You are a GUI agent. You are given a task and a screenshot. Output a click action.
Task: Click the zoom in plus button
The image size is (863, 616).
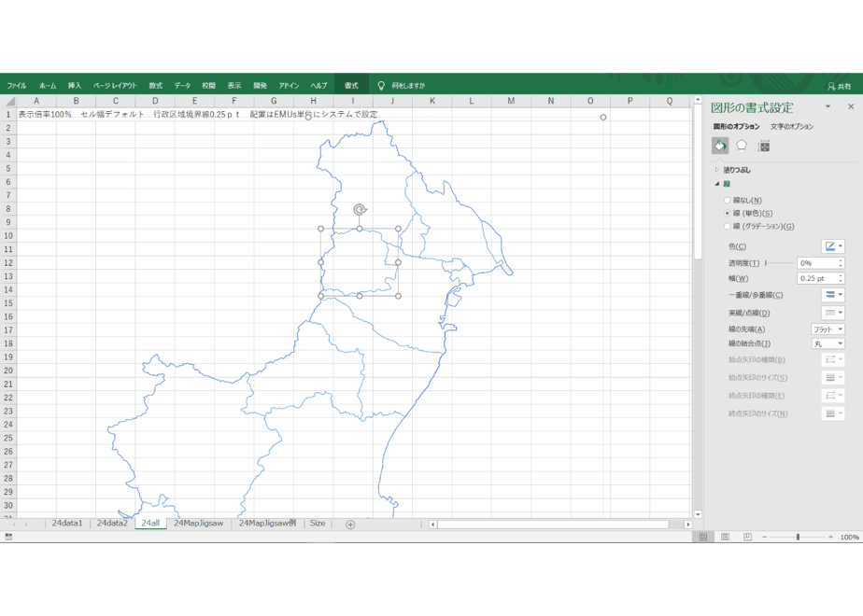pyautogui.click(x=830, y=537)
